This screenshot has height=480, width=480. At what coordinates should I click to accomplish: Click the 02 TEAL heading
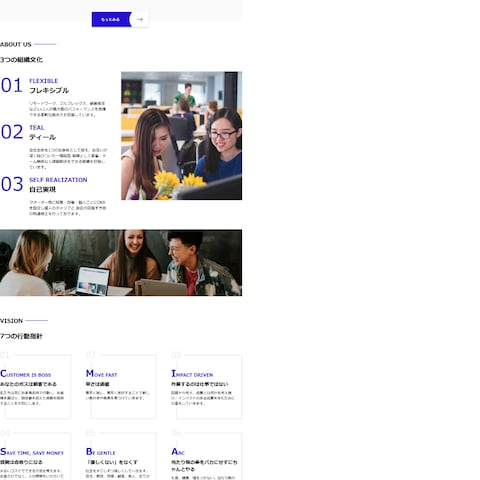point(37,128)
